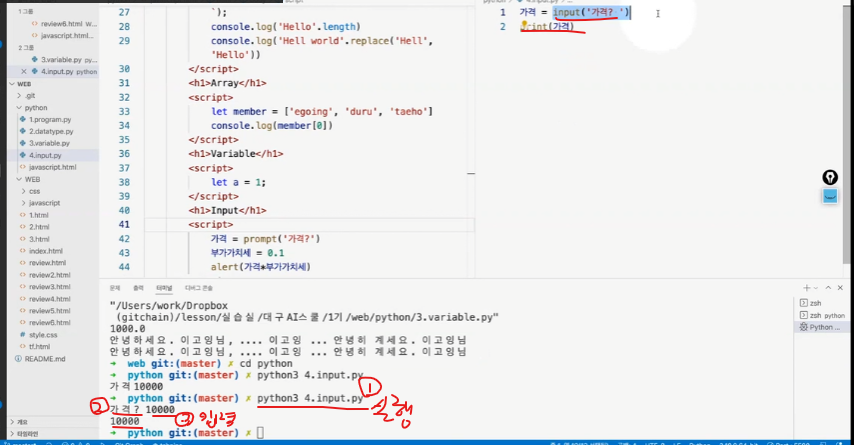Open review4.html file

pos(50,299)
